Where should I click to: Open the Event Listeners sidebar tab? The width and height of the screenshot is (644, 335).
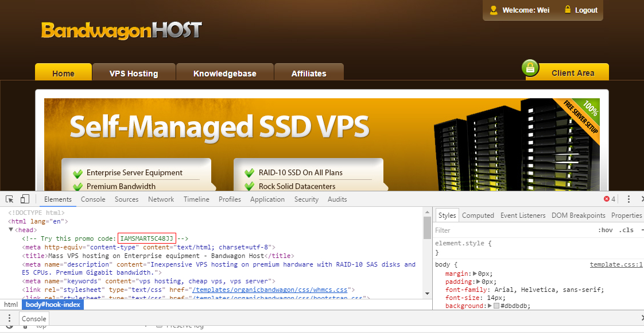(523, 215)
